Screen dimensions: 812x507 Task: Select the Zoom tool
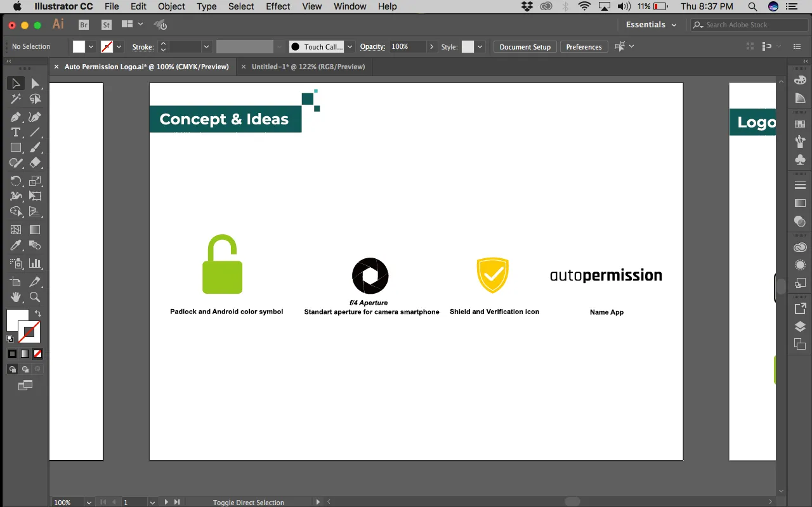point(36,297)
